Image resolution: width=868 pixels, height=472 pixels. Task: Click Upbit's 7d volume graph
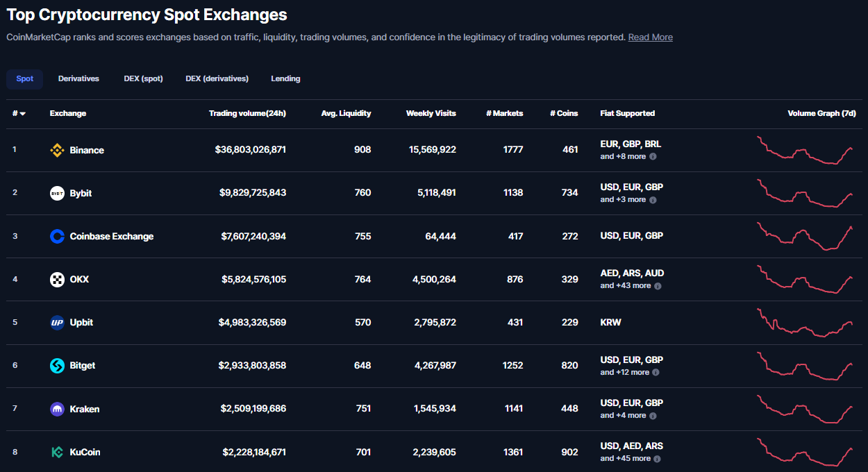click(806, 322)
